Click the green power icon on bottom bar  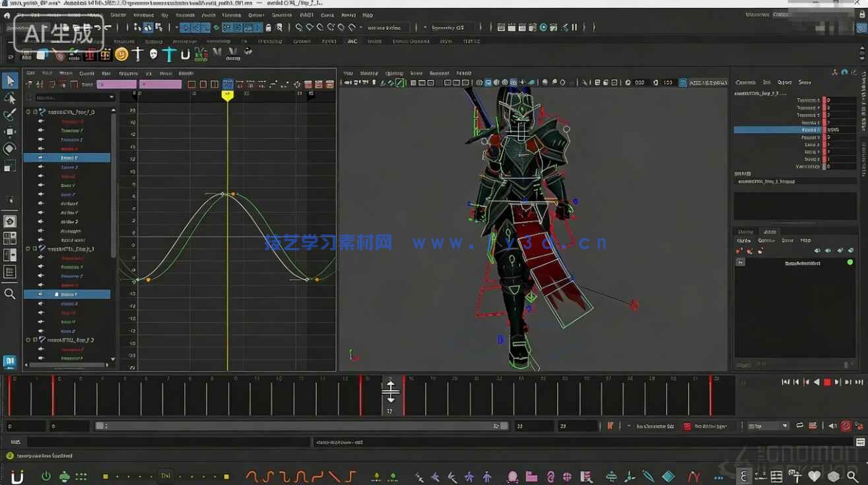[46, 476]
